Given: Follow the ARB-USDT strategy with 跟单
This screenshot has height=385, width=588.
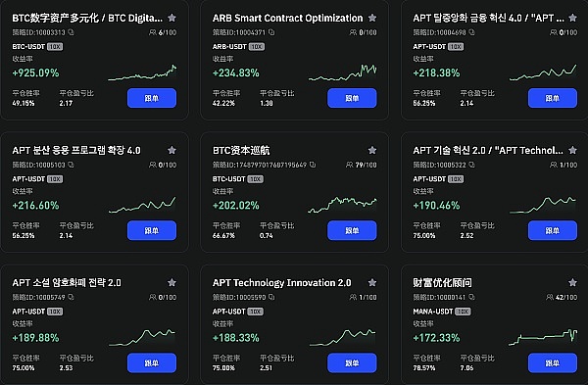Looking at the screenshot, I should (352, 98).
